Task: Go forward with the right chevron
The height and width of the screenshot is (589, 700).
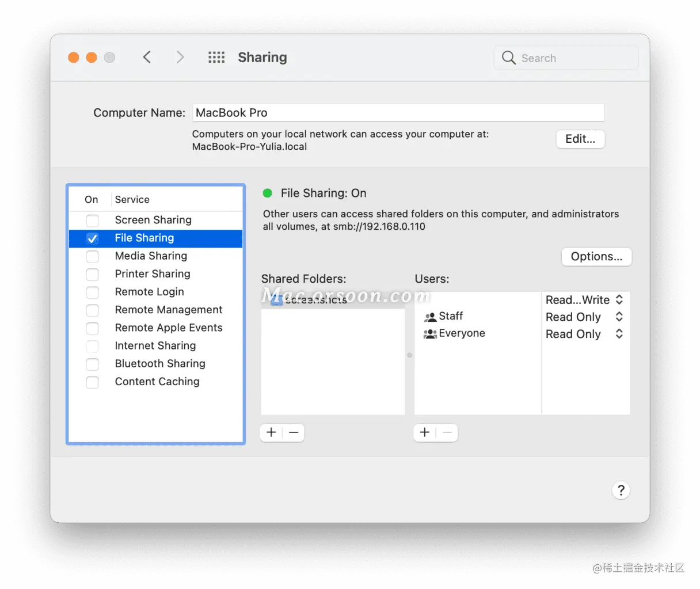Action: tap(180, 57)
